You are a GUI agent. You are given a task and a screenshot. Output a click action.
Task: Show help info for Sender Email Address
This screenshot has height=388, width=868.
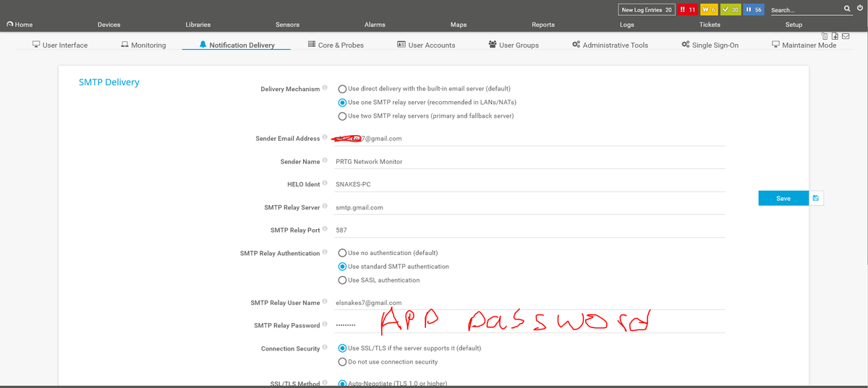[325, 138]
